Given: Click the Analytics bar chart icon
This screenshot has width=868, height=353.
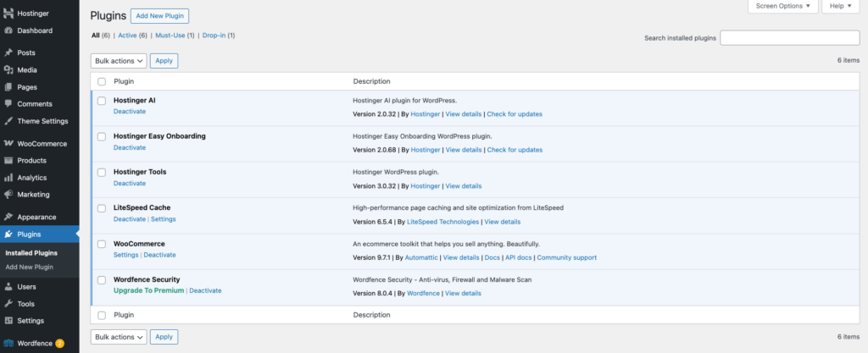Looking at the screenshot, I should pos(8,178).
